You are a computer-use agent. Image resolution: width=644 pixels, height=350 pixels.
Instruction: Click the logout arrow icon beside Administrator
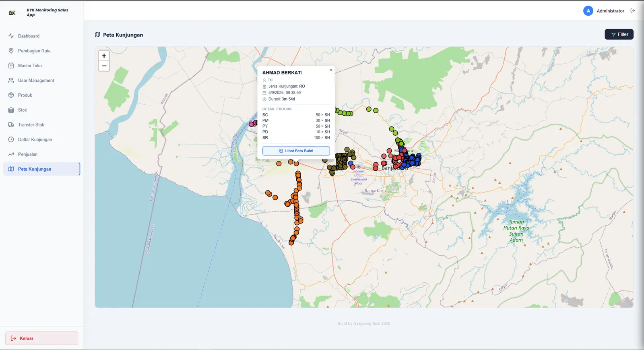633,11
